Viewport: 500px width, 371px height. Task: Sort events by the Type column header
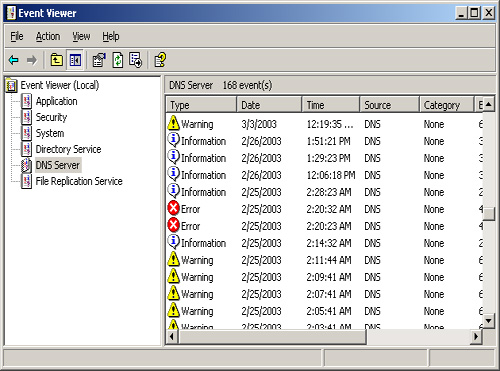[201, 105]
